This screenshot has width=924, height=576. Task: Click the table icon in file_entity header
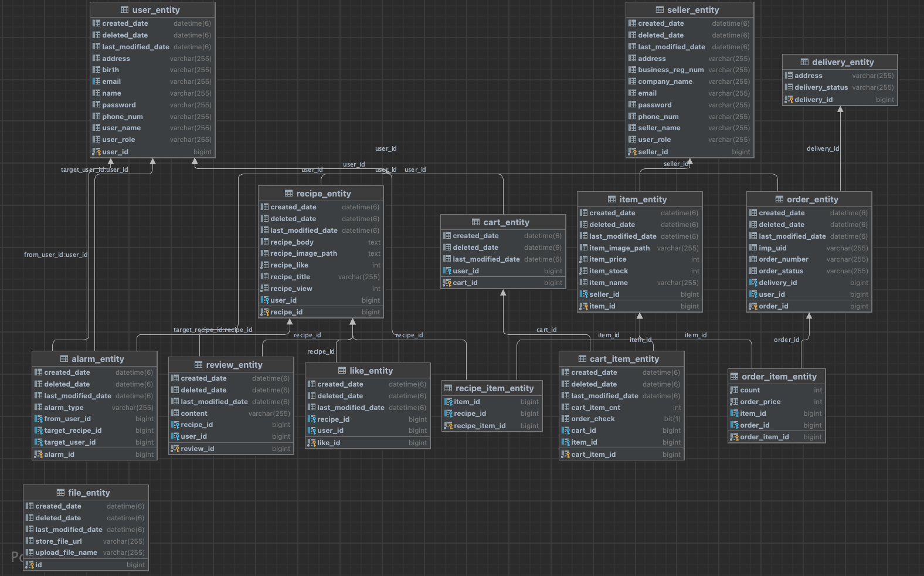(60, 493)
